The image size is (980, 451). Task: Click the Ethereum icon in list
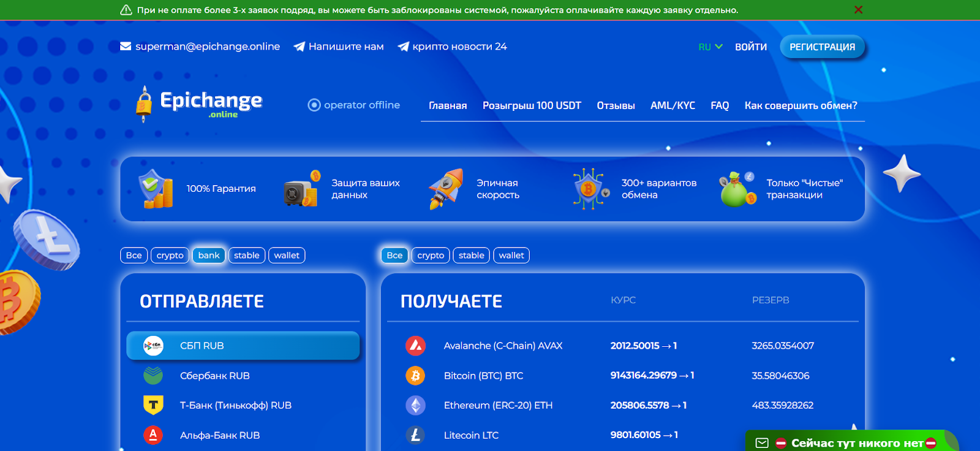[415, 405]
